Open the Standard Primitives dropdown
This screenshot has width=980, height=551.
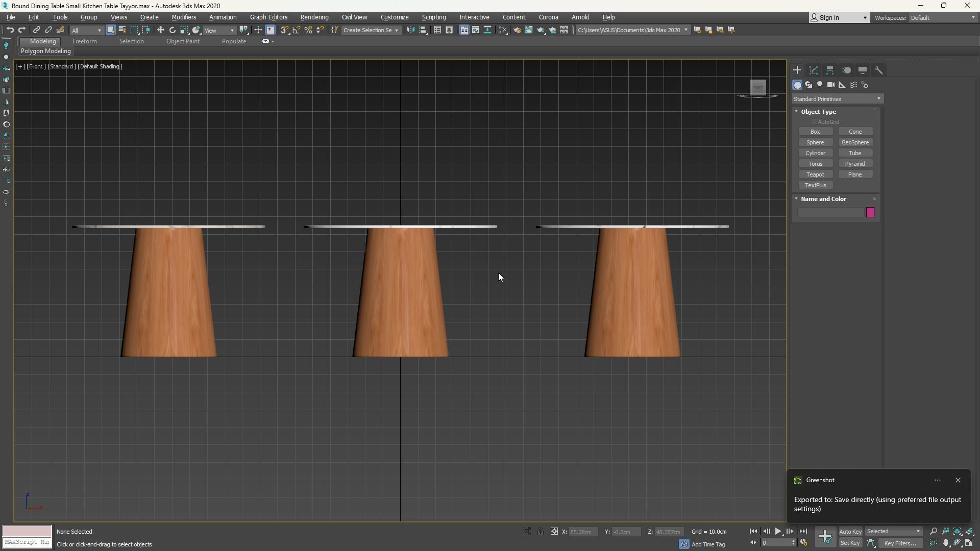coord(837,99)
